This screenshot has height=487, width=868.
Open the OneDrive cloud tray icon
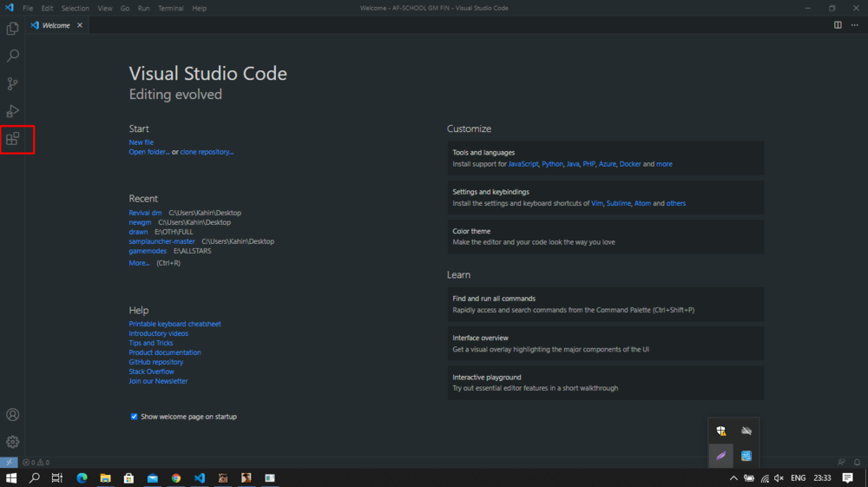[746, 431]
